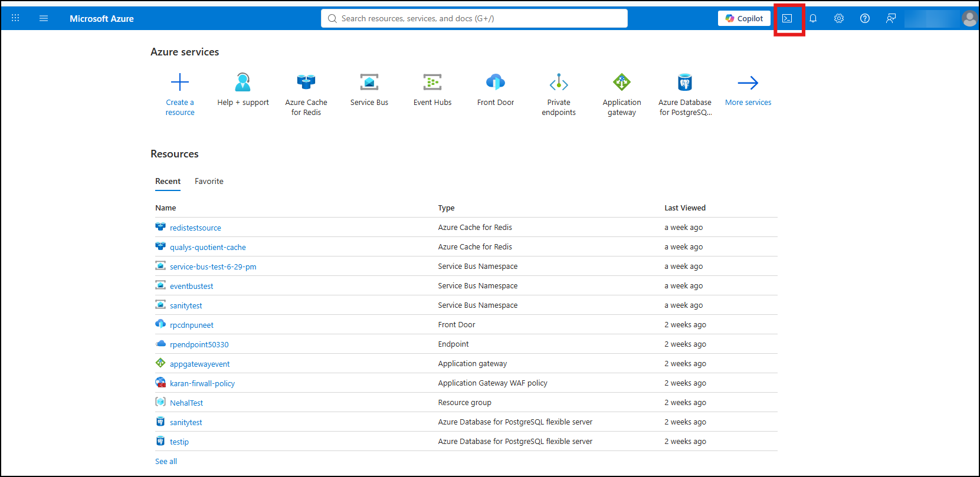Open the eventbustest resource
980x477 pixels.
pyautogui.click(x=191, y=286)
